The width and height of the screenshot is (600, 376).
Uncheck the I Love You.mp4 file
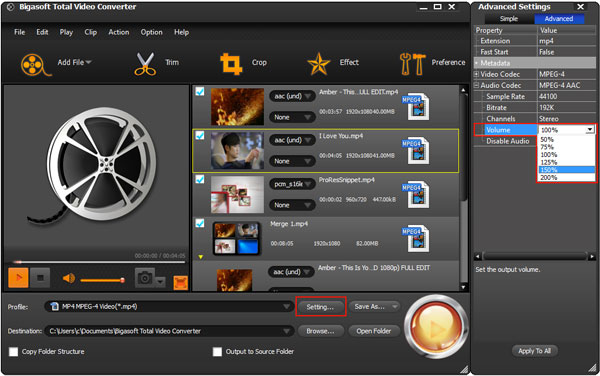200,135
